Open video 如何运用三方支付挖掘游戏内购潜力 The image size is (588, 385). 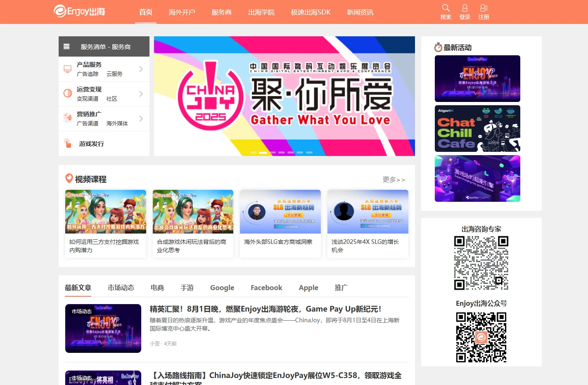tap(106, 224)
